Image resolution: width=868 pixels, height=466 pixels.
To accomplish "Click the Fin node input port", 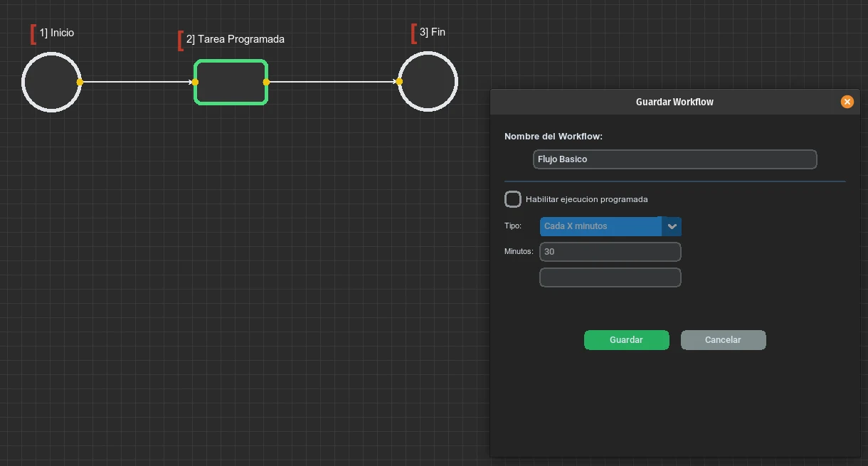I will click(399, 81).
